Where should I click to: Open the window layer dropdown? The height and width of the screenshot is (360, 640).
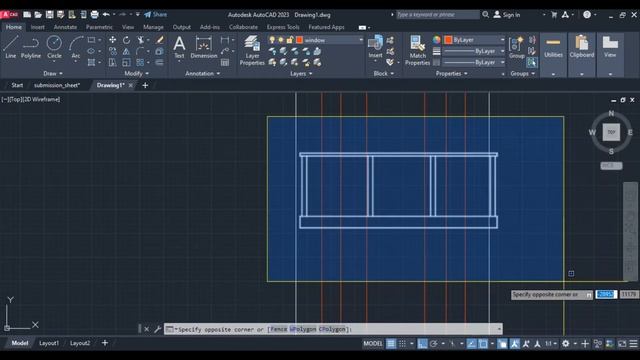pyautogui.click(x=361, y=40)
